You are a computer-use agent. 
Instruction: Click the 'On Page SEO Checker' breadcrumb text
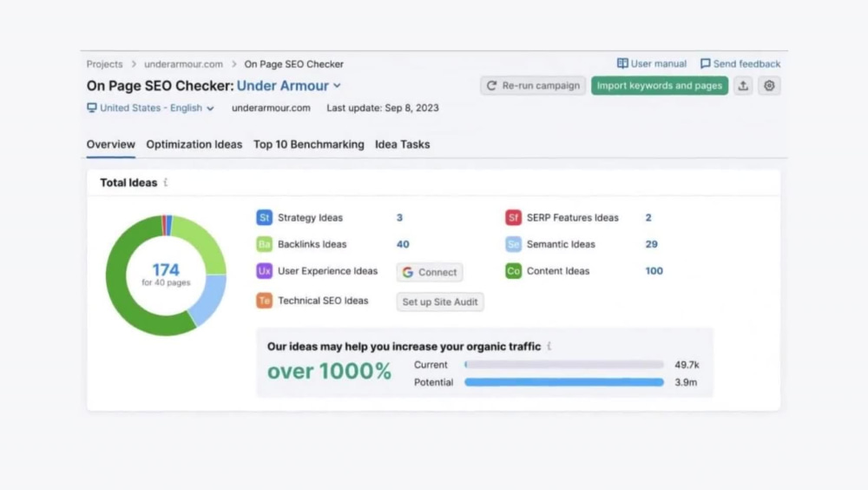click(294, 63)
